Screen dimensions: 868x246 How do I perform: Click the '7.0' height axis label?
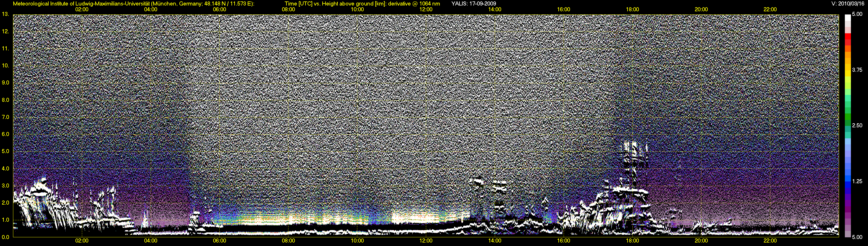[5, 117]
